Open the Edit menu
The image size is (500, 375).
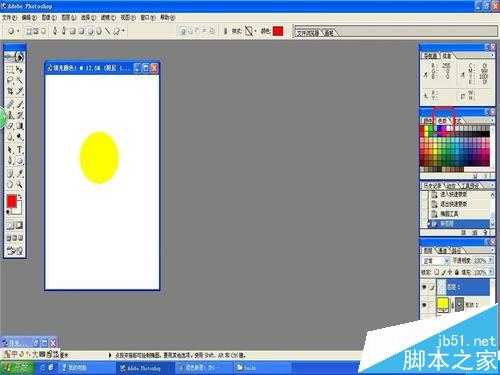(29, 17)
